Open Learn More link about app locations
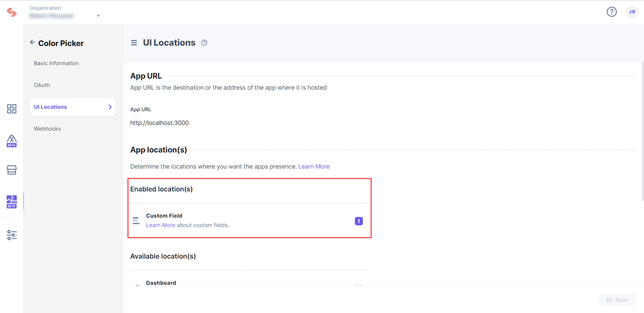 (314, 167)
